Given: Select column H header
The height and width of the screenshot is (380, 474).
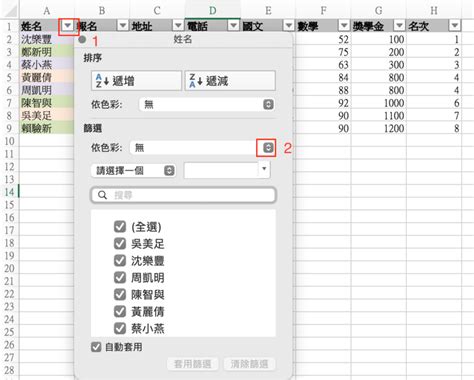Looking at the screenshot, I should (434, 11).
